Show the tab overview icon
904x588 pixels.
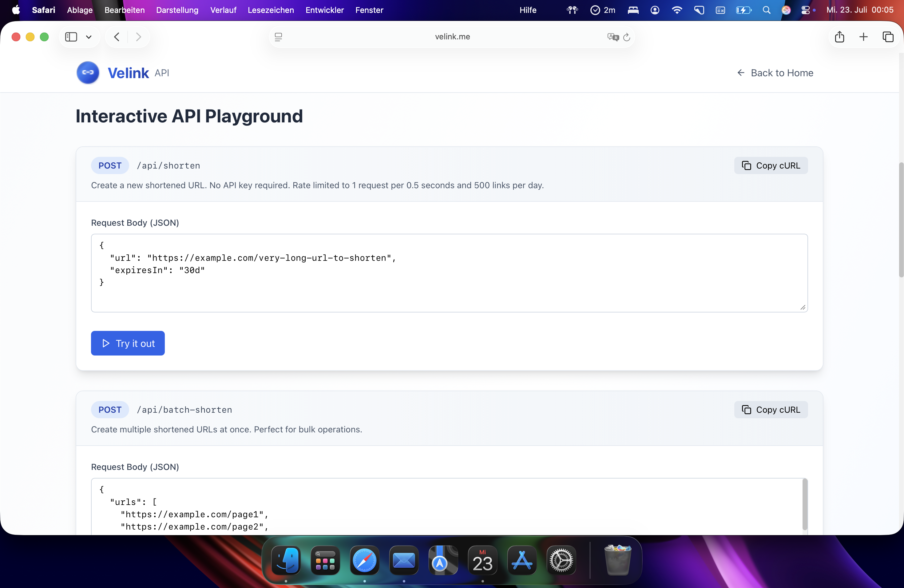coord(888,37)
